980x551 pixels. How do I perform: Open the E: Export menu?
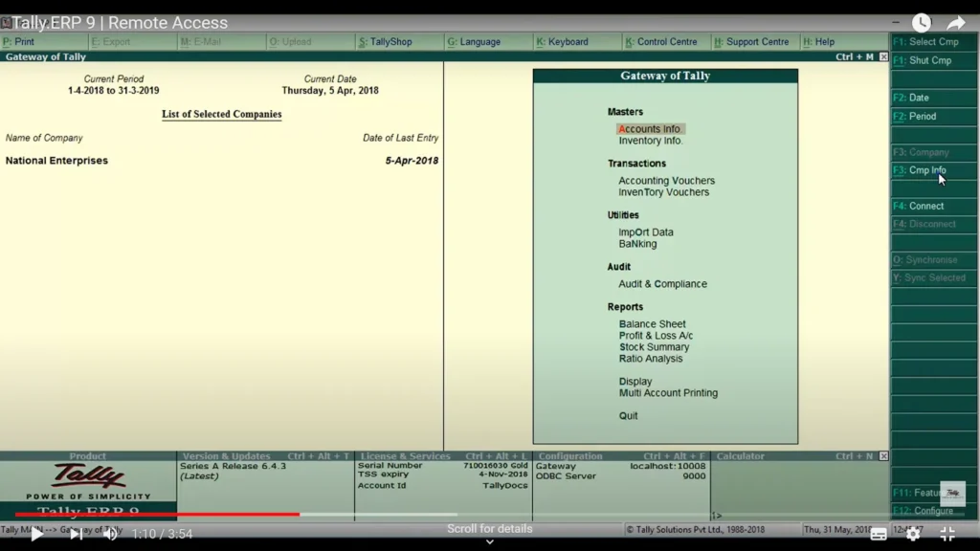click(x=111, y=42)
